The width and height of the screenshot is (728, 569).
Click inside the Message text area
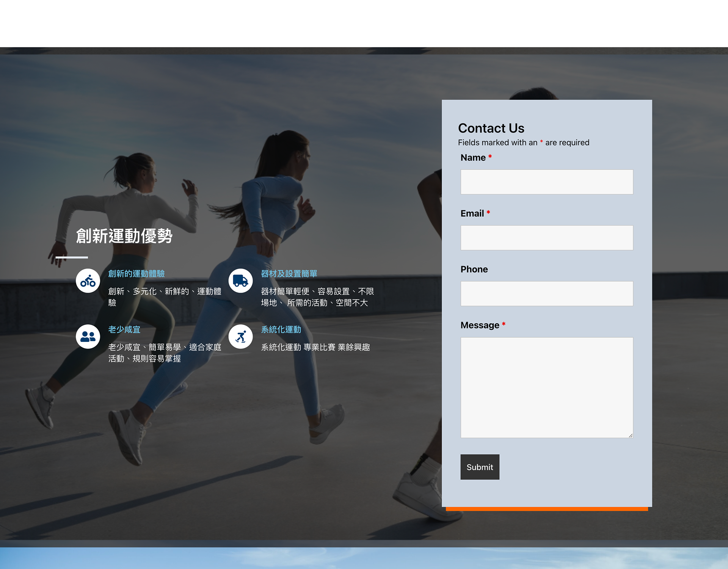coord(546,387)
